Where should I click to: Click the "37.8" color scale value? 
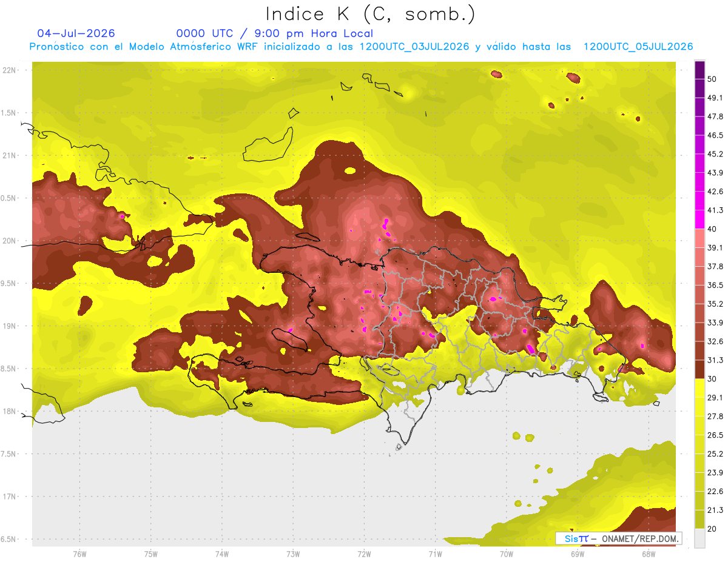pos(715,266)
